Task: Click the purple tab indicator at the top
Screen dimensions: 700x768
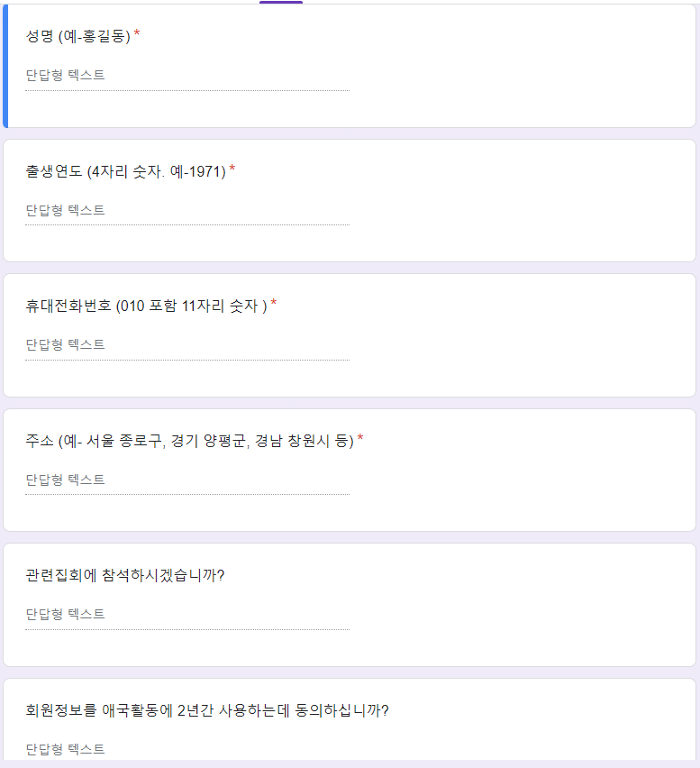Action: point(281,2)
